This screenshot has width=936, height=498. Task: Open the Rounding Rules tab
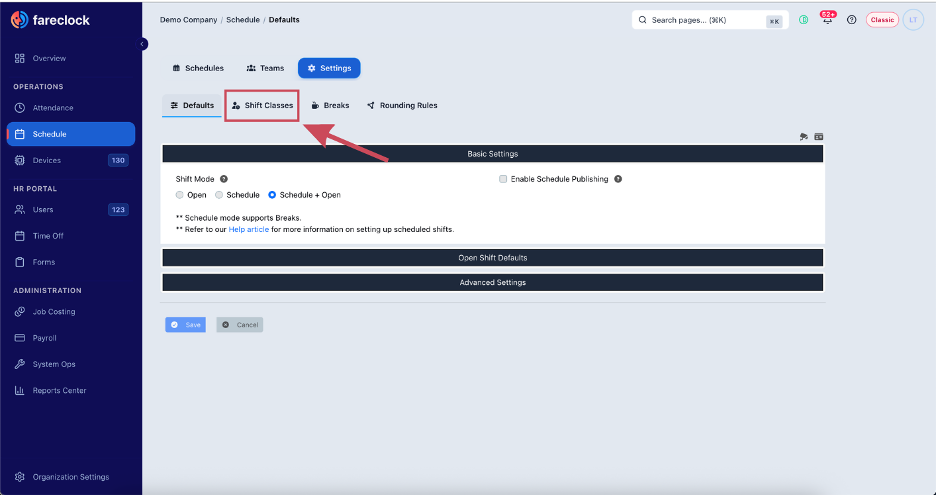pyautogui.click(x=402, y=106)
